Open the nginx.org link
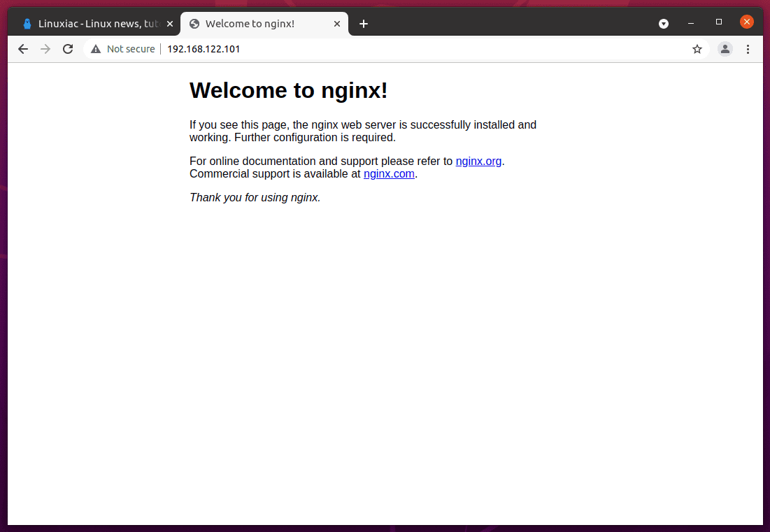 click(x=478, y=161)
